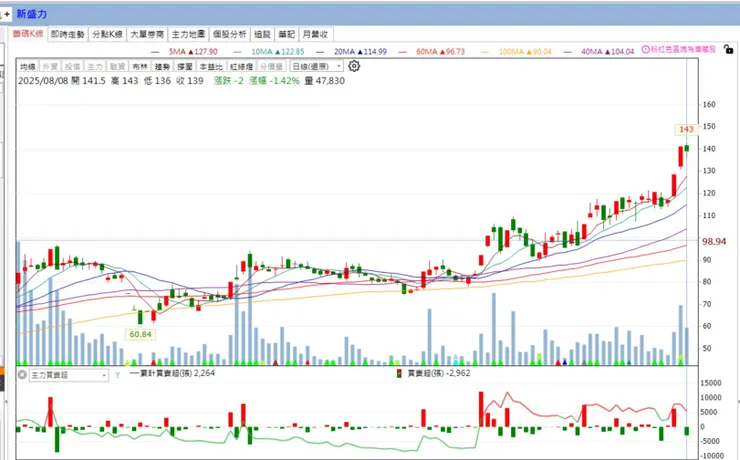Click the 累計買賣超(張) 2,264 legend

click(173, 373)
